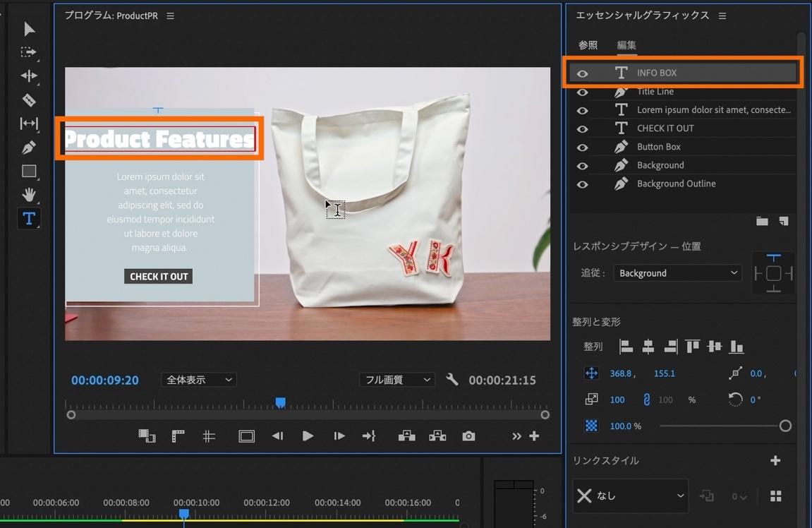Screen dimensions: 812x528
Task: Align layer to top
Action: pos(692,346)
